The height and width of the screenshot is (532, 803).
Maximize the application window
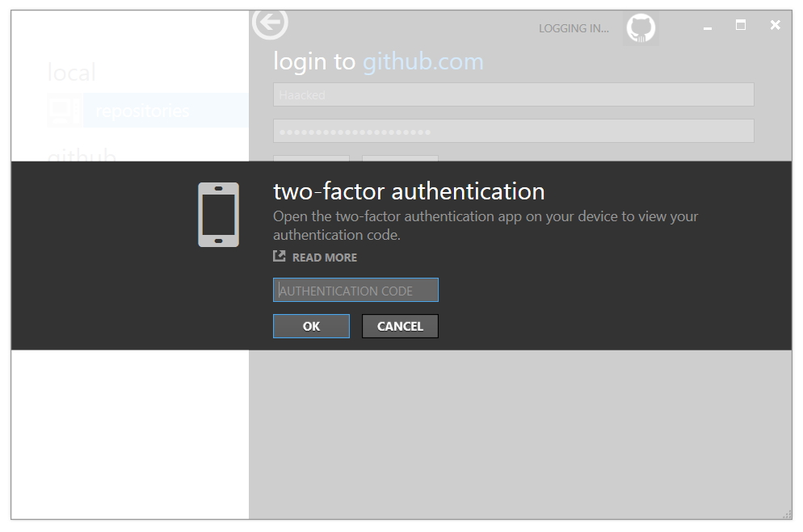click(x=741, y=24)
